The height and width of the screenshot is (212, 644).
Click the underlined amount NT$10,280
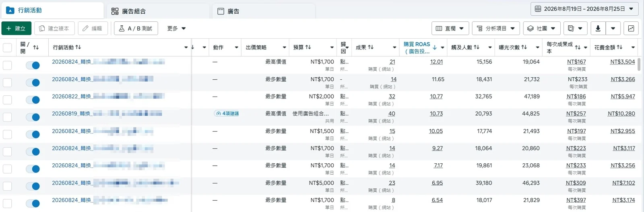pyautogui.click(x=621, y=114)
